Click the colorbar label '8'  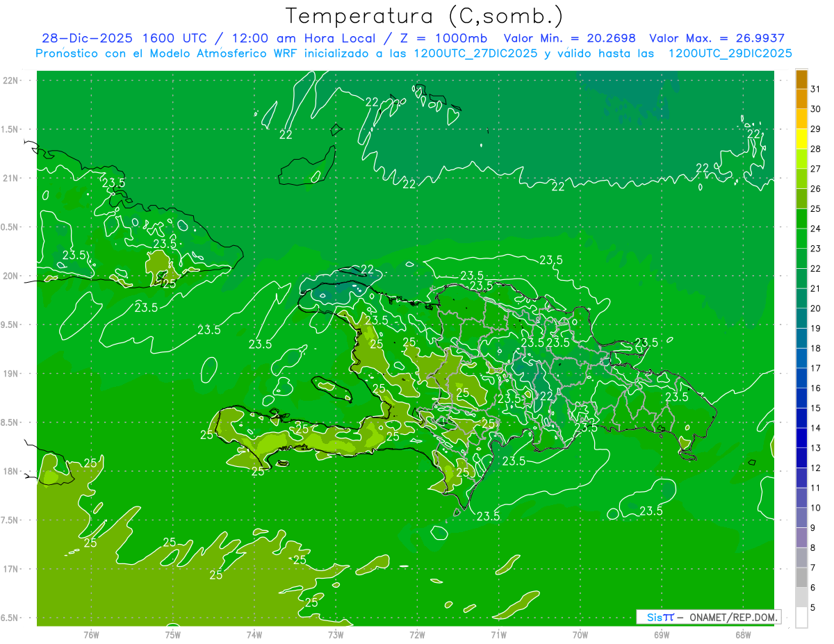coord(813,547)
